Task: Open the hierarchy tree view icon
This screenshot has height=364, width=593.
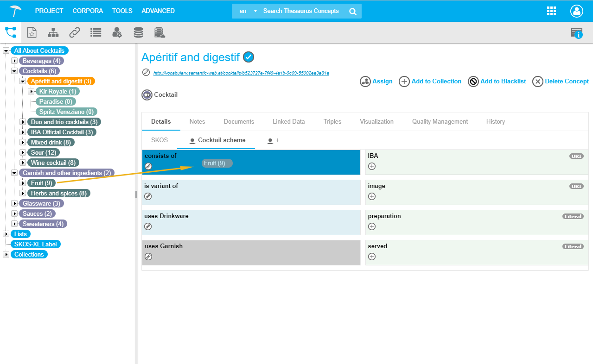Action: coord(53,32)
